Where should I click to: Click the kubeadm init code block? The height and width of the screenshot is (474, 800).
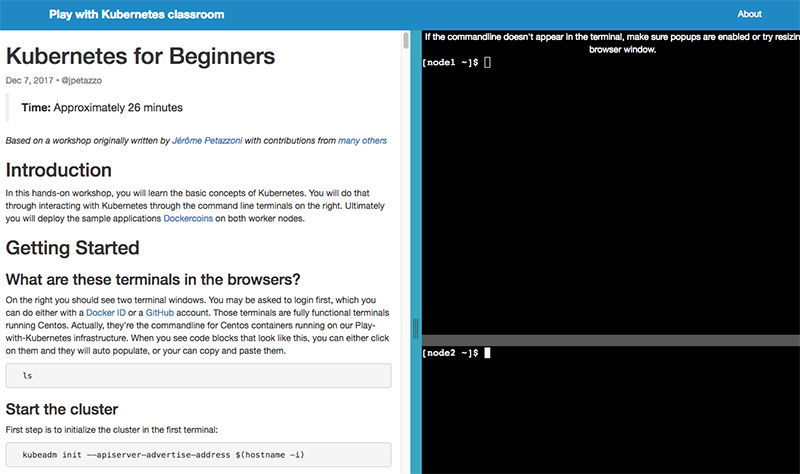(x=198, y=455)
